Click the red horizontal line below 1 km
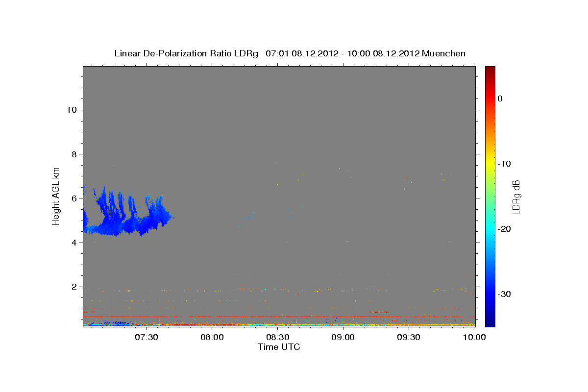 [279, 317]
